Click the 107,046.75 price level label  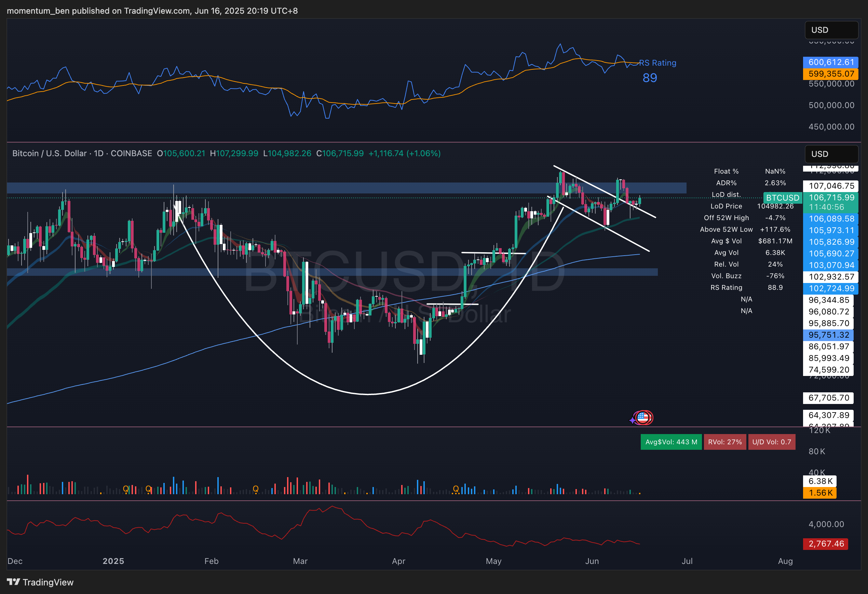[x=831, y=186]
